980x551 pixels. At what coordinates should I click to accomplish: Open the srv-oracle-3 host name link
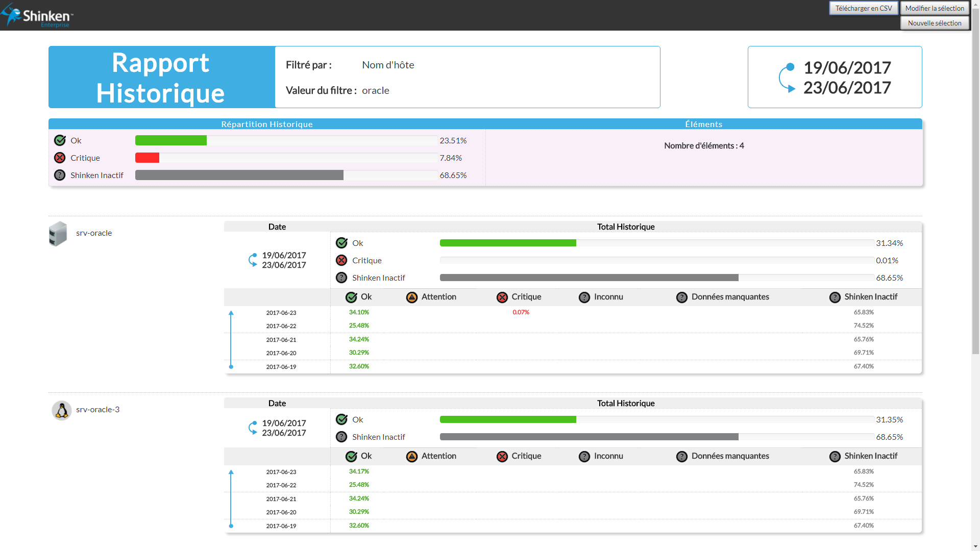[x=97, y=410]
